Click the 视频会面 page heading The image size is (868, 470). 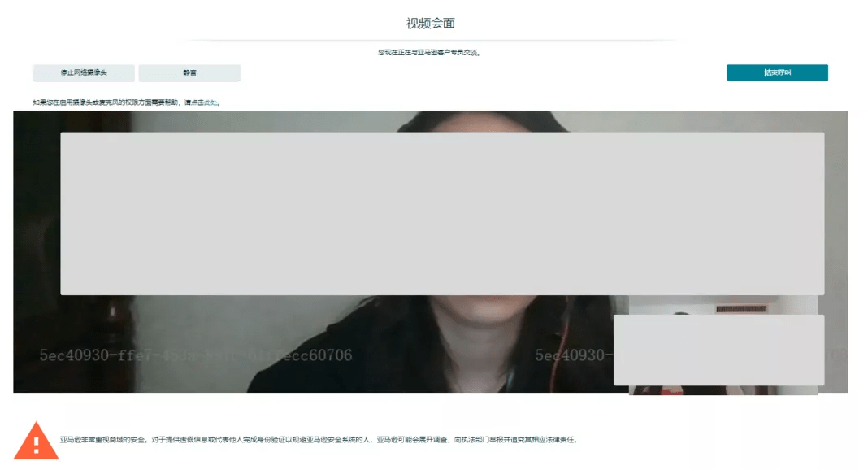(x=431, y=23)
